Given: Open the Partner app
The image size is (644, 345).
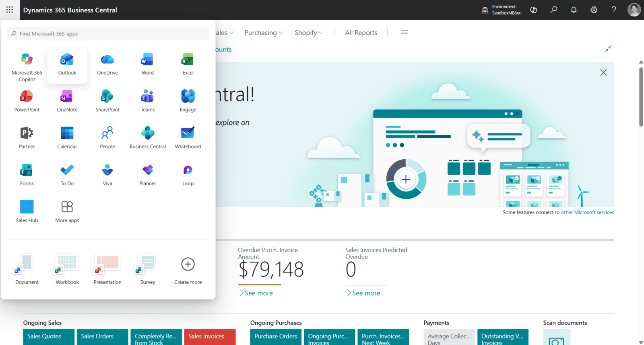Looking at the screenshot, I should [x=27, y=138].
